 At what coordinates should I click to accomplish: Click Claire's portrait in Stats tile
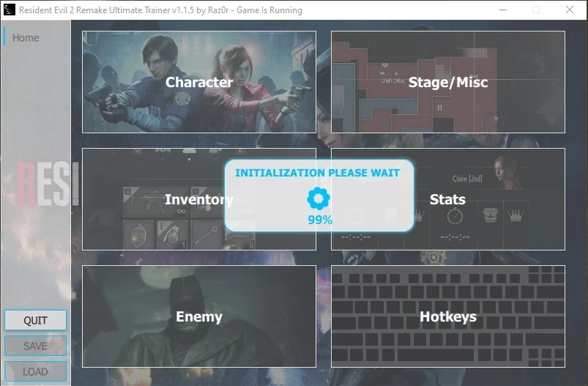[506, 172]
